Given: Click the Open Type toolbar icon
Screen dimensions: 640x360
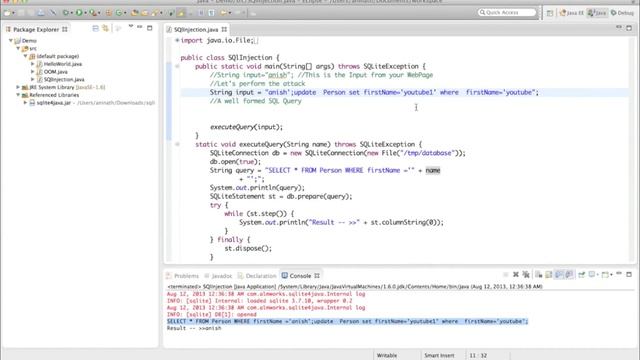Looking at the screenshot, I should tap(134, 13).
